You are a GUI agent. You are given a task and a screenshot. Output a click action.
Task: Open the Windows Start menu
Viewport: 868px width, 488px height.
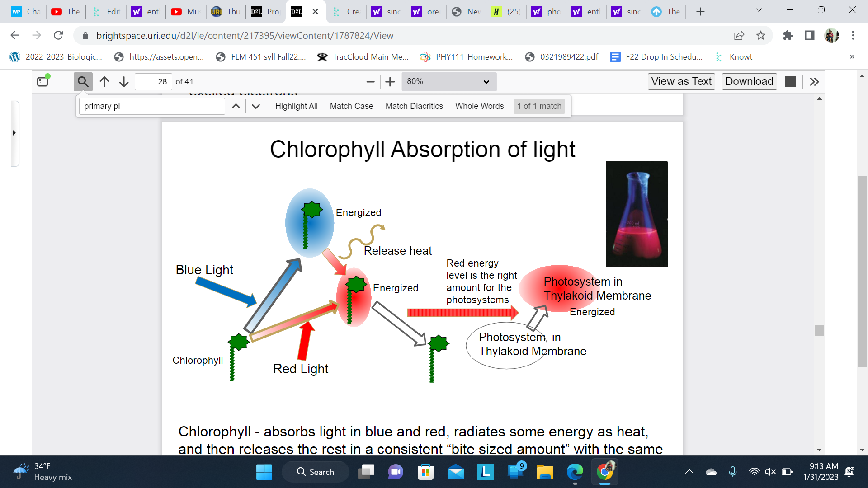264,472
